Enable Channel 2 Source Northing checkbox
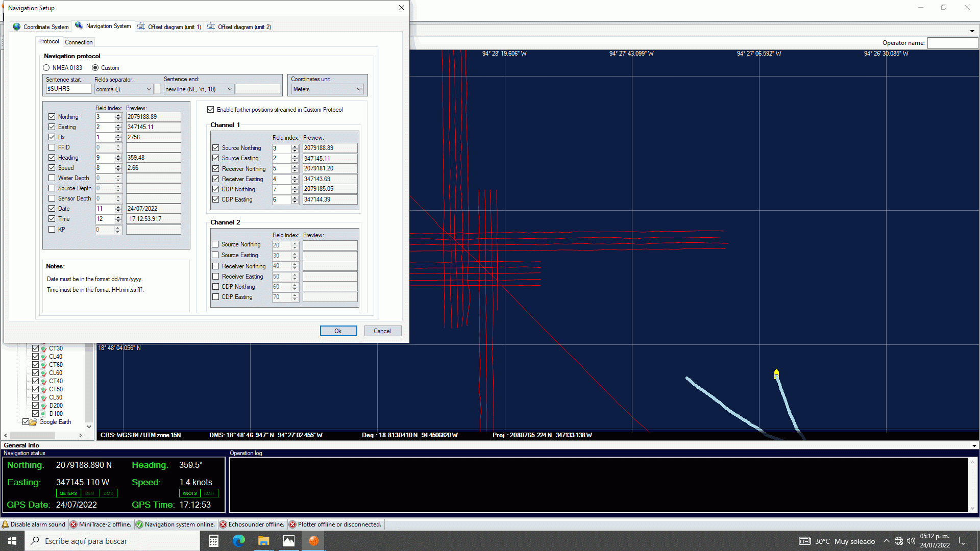Image resolution: width=980 pixels, height=551 pixels. pos(215,244)
